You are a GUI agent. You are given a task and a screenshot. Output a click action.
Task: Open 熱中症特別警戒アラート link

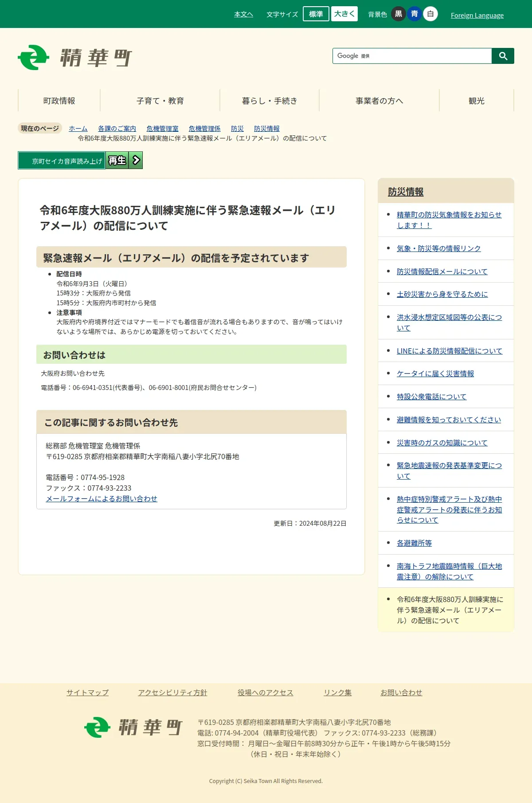coord(449,510)
